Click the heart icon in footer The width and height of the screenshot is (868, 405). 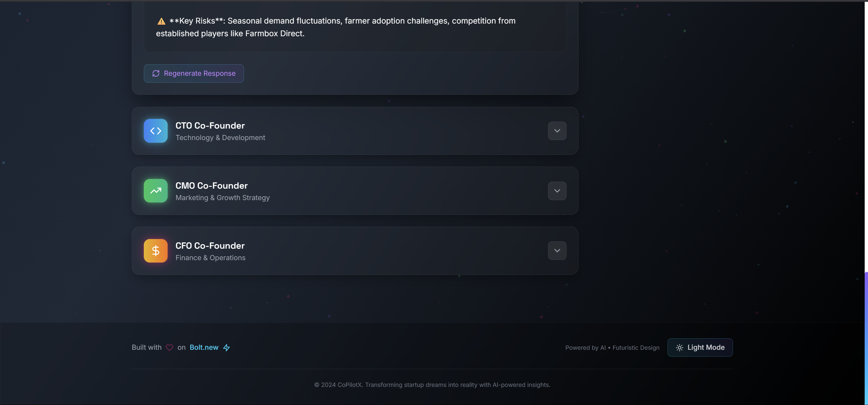(x=169, y=347)
